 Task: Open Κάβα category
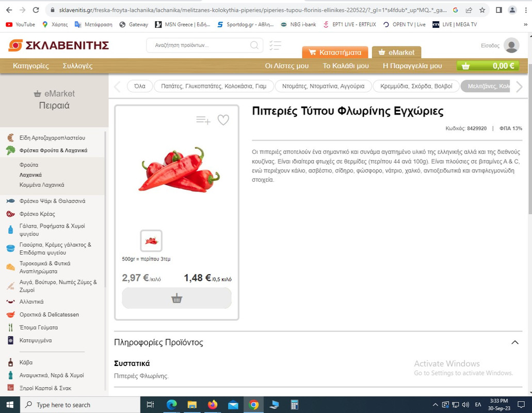point(26,362)
